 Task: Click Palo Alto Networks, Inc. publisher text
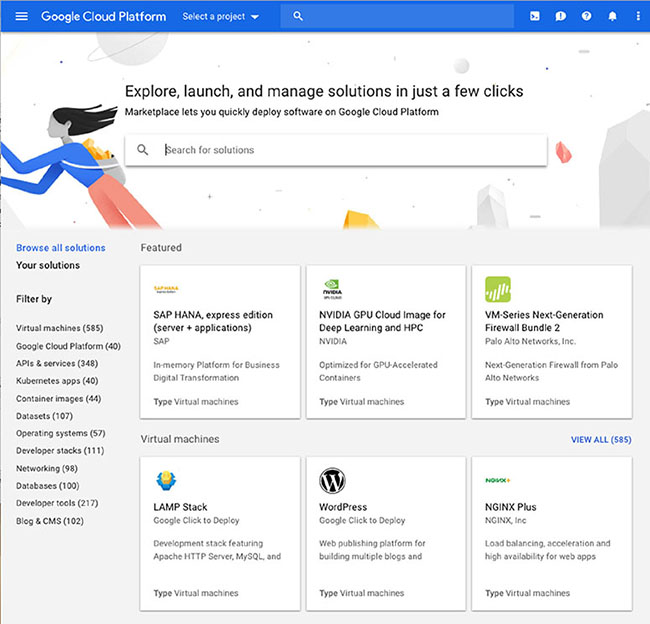pos(530,341)
